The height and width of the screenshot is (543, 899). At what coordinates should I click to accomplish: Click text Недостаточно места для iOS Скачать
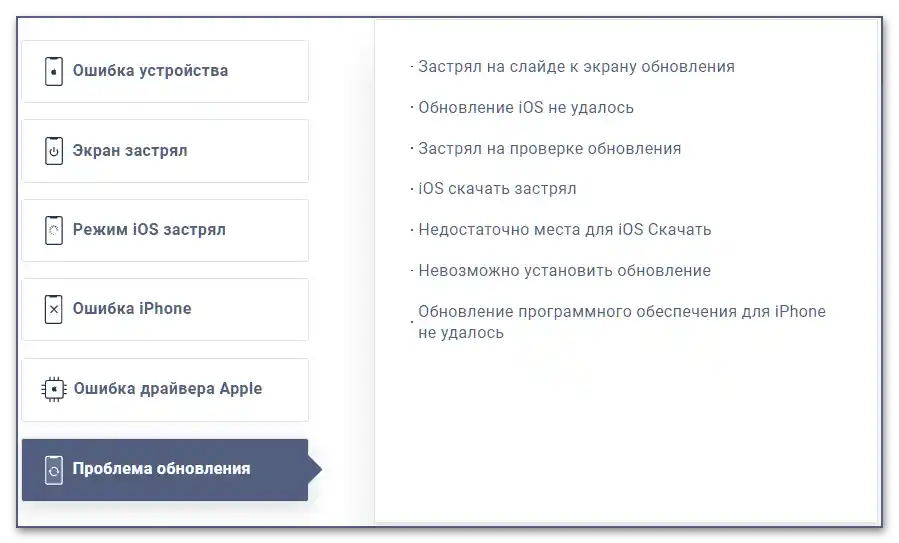[x=565, y=230]
